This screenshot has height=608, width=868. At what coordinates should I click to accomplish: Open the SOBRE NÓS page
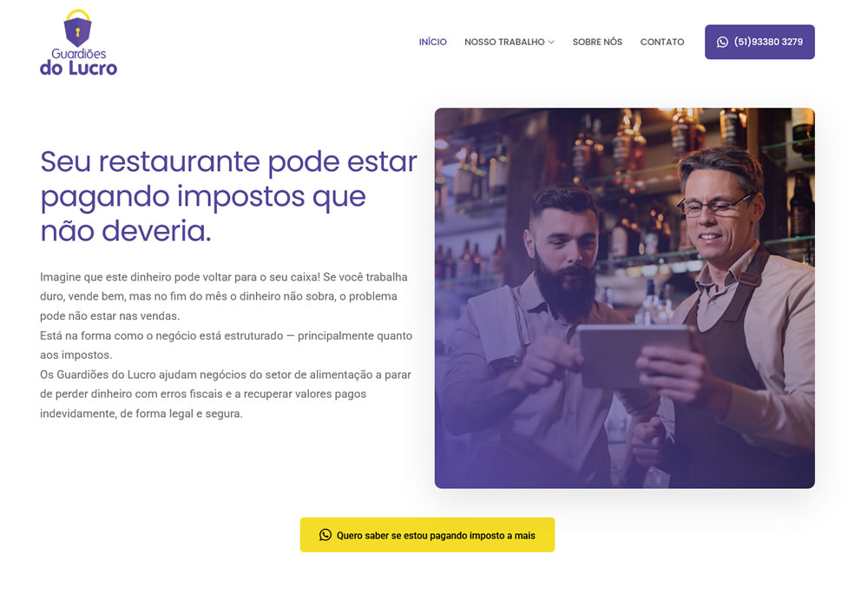coord(597,42)
